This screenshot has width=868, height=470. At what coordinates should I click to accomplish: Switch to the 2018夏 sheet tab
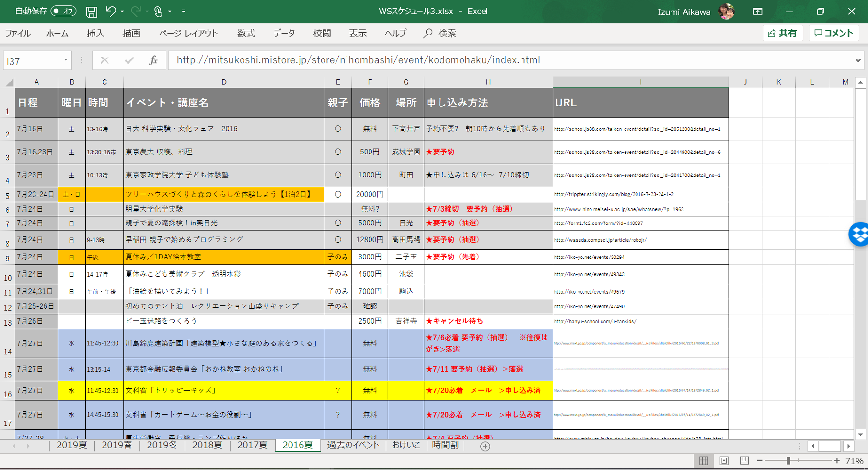(x=208, y=446)
